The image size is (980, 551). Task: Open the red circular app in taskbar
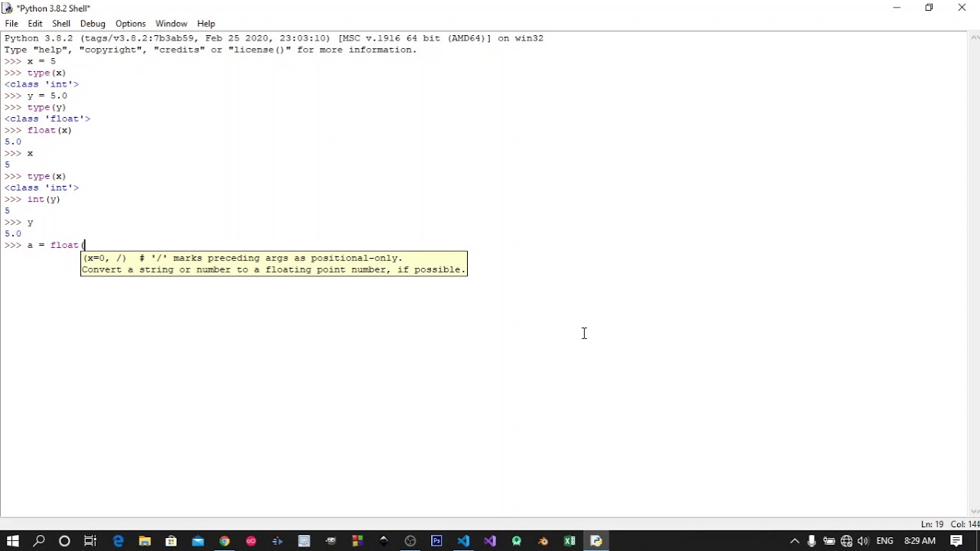251,541
